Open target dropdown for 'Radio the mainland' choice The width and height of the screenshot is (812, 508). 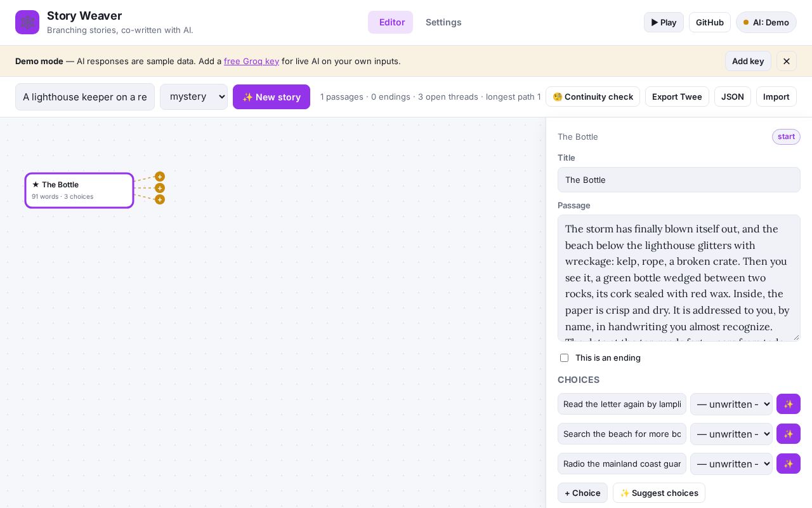tap(731, 464)
